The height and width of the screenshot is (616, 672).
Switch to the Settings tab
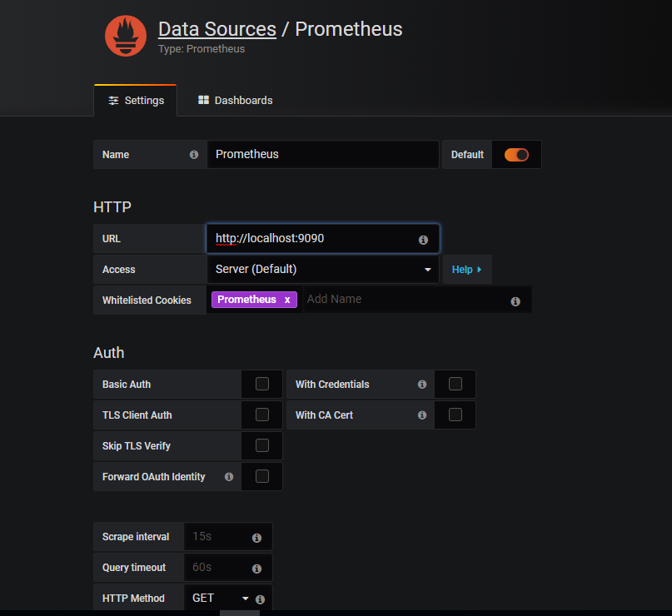[x=136, y=101]
